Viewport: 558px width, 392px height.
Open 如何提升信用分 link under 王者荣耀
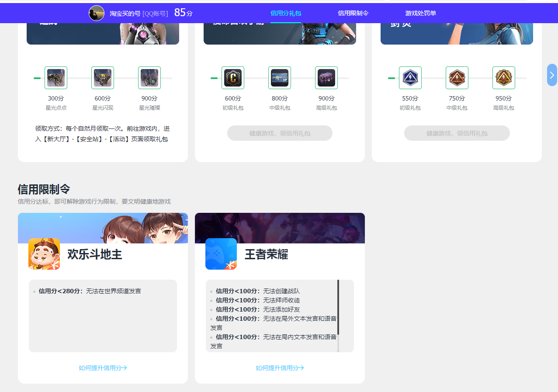click(280, 368)
